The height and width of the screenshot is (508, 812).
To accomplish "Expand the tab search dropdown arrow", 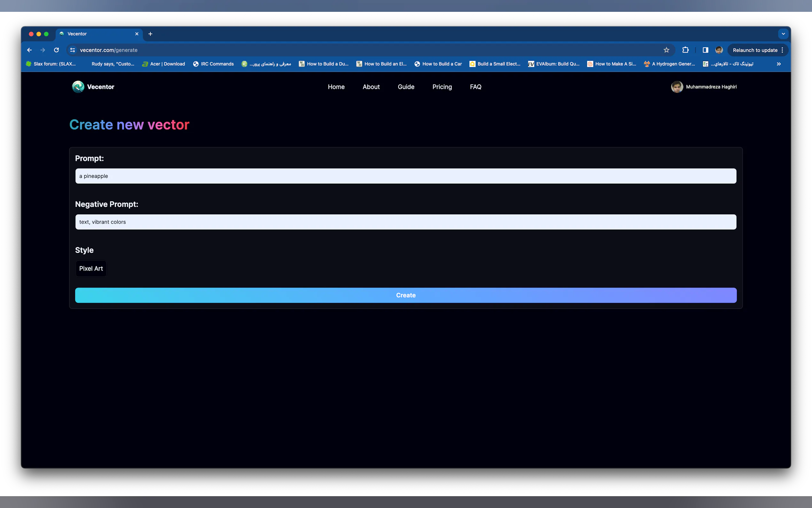I will (783, 34).
